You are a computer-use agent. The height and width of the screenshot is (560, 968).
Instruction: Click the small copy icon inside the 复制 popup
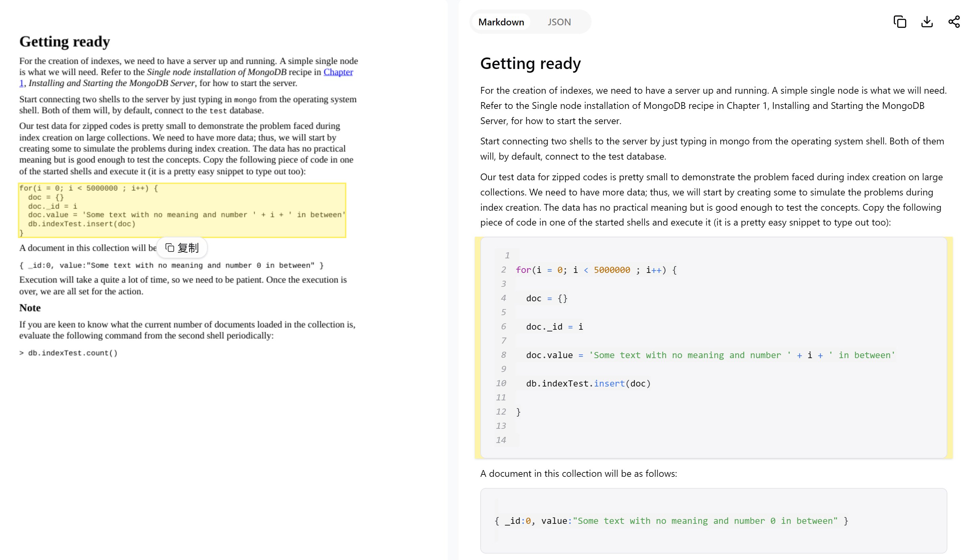coord(169,248)
